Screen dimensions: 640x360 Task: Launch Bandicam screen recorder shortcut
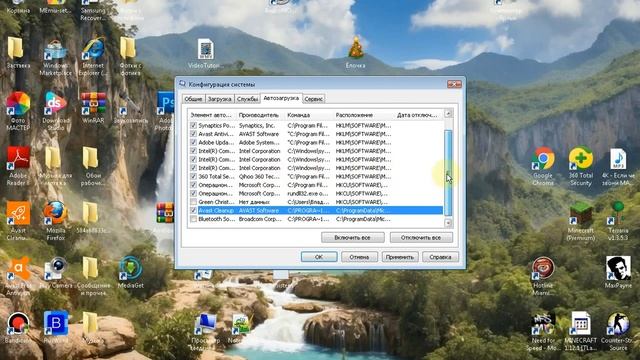click(18, 327)
